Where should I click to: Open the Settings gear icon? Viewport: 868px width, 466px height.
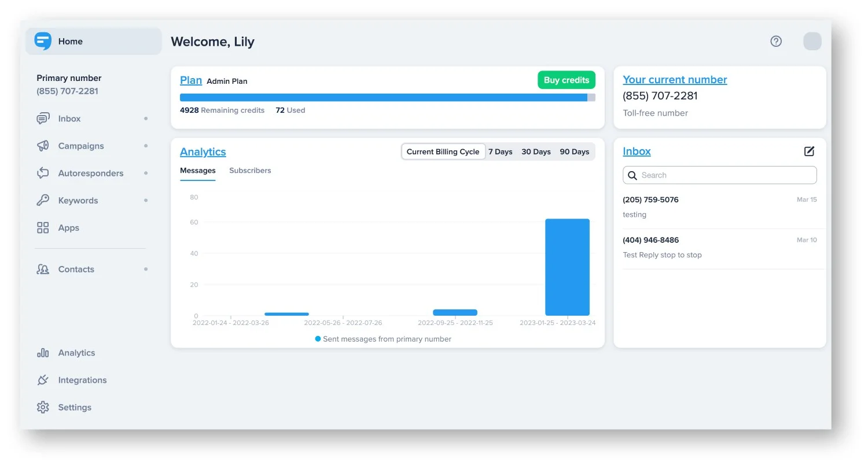pyautogui.click(x=43, y=407)
